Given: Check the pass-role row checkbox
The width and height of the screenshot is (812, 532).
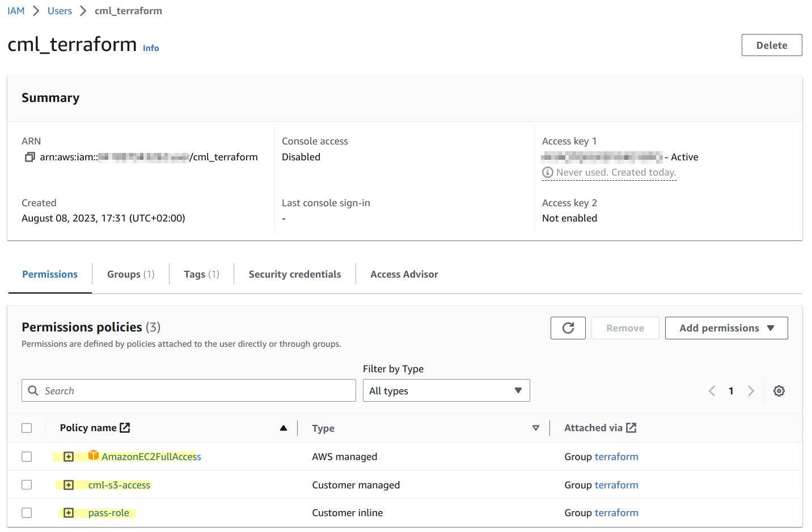Looking at the screenshot, I should tap(27, 512).
